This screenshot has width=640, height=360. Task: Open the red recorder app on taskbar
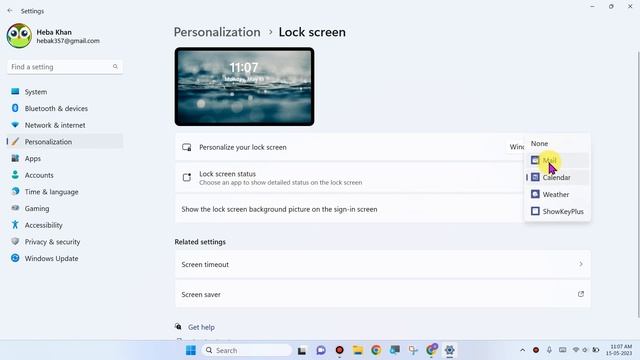[339, 350]
